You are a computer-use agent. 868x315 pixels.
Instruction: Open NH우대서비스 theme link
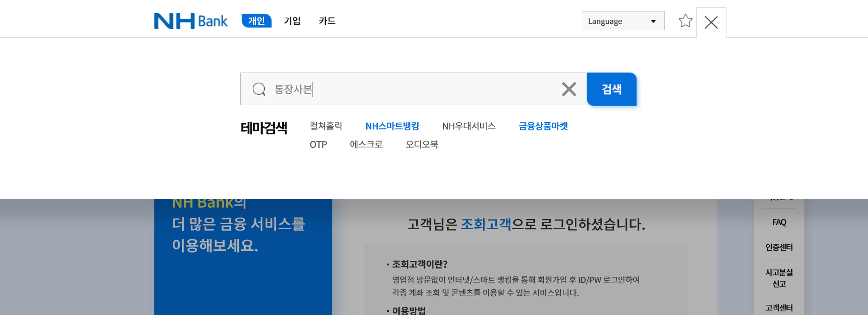click(469, 126)
